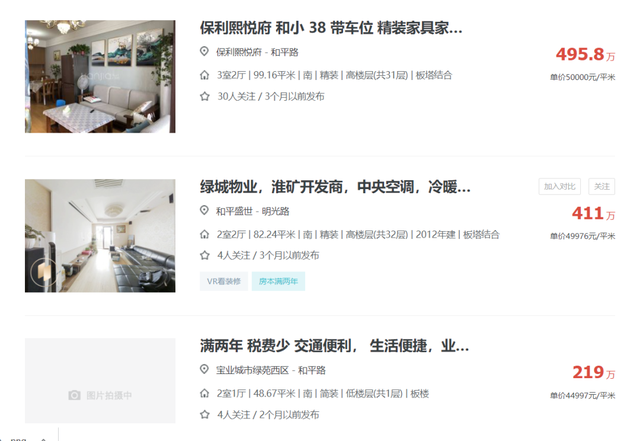Click the house icon beside 2室2厅 82.24平米
This screenshot has width=640, height=441.
point(204,234)
